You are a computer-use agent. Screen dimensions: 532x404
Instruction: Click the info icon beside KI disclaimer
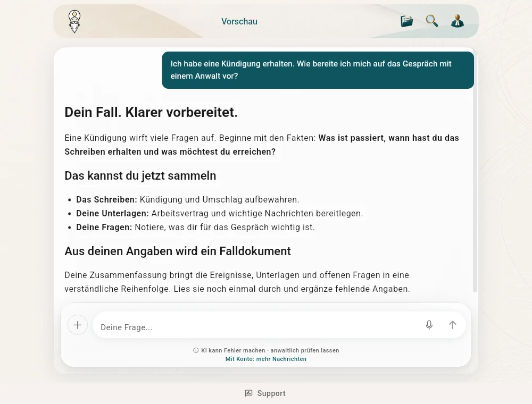(196, 350)
